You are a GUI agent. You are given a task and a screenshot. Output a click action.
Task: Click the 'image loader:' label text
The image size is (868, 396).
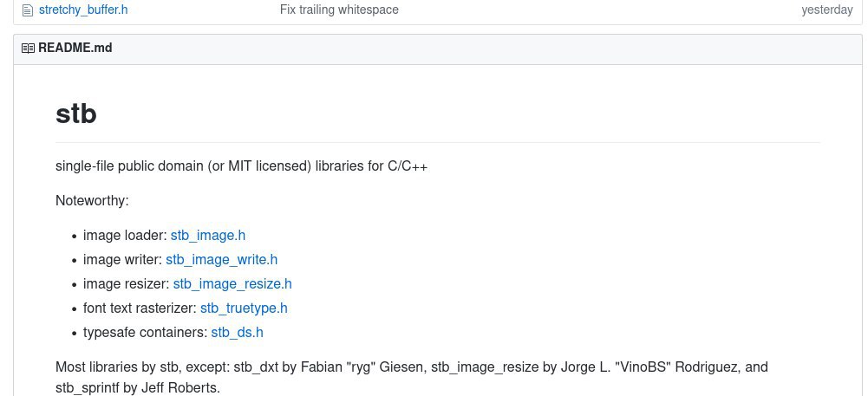tap(125, 236)
